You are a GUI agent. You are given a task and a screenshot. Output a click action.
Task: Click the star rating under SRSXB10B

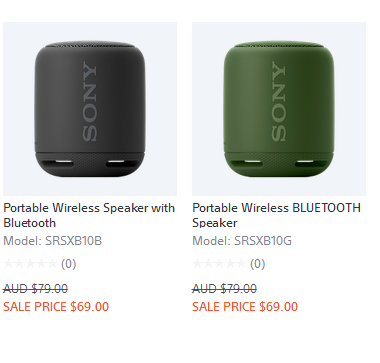[30, 264]
